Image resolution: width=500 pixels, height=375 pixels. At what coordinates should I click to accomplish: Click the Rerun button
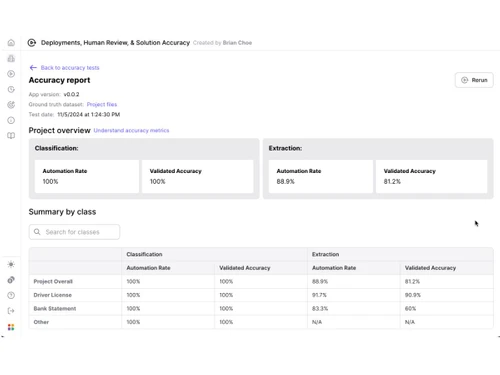[474, 80]
